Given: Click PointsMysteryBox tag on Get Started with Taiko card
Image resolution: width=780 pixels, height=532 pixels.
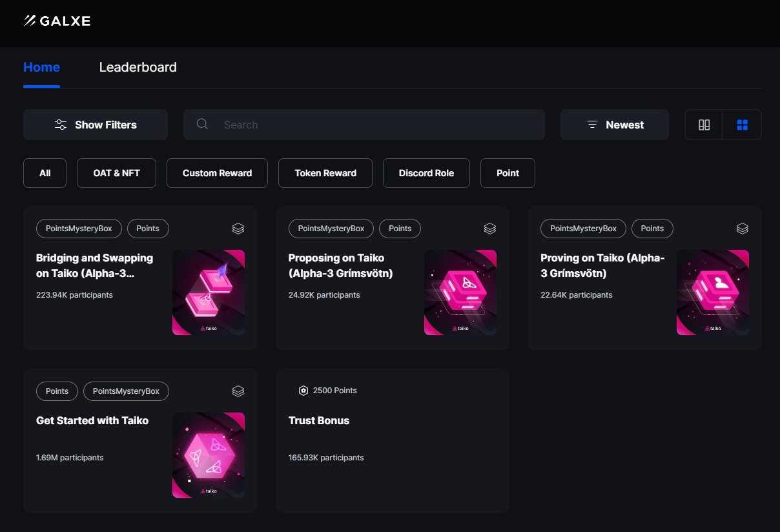Looking at the screenshot, I should pyautogui.click(x=126, y=391).
